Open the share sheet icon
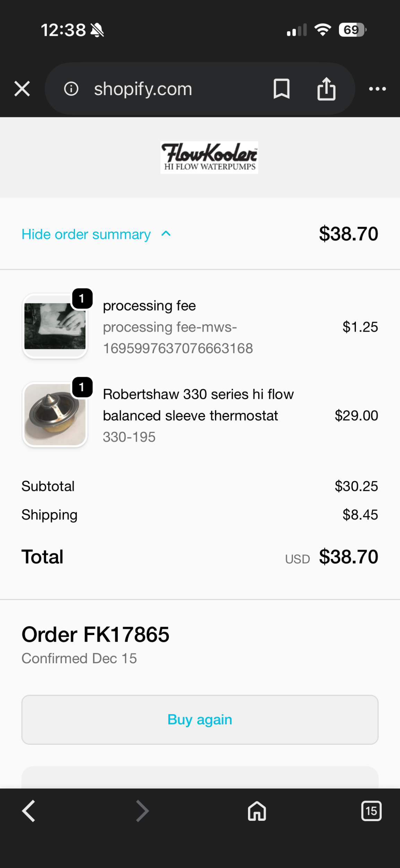The image size is (400, 868). [x=326, y=89]
